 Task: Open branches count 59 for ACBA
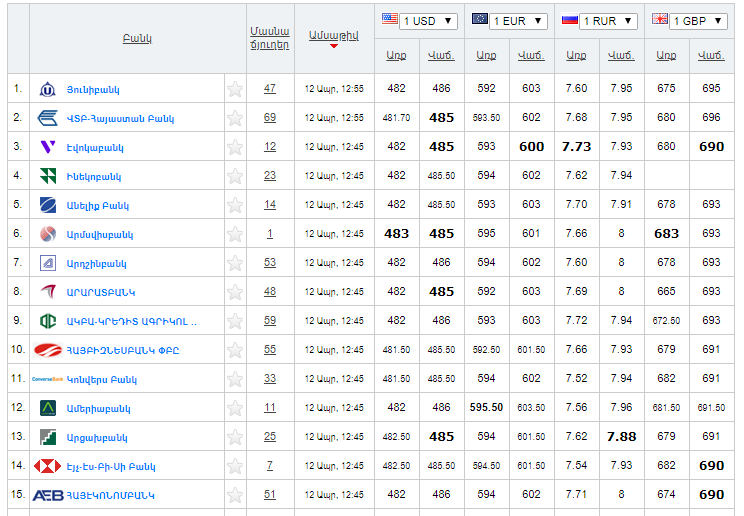click(x=270, y=320)
